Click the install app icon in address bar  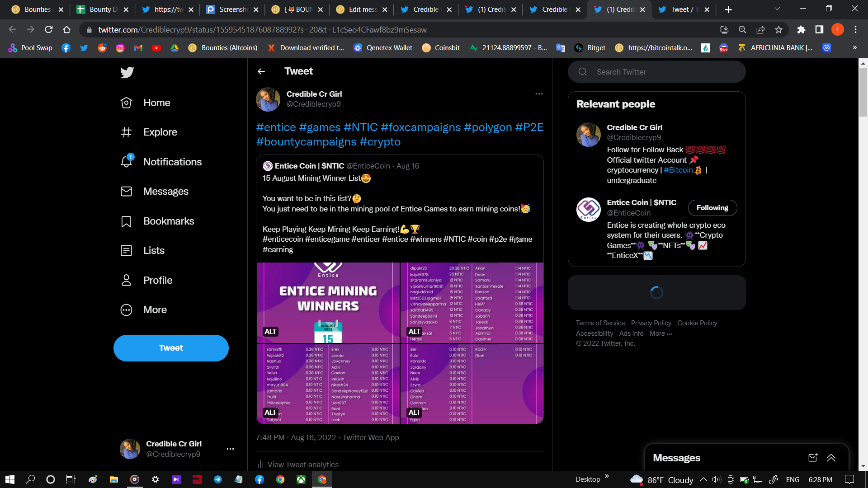[x=724, y=29]
